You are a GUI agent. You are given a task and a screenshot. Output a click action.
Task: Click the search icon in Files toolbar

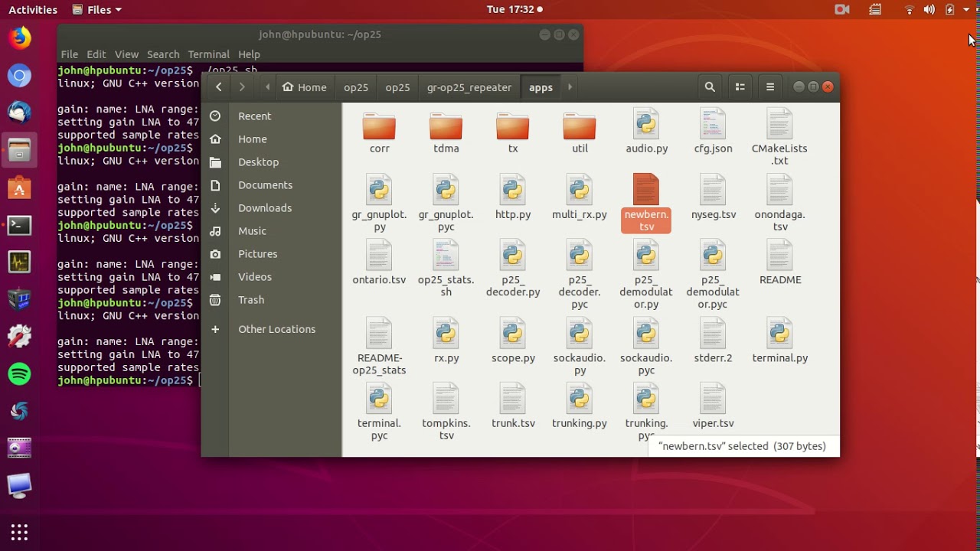pyautogui.click(x=710, y=87)
